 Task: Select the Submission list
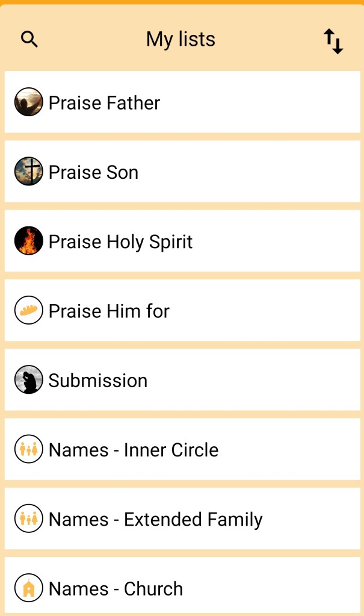pyautogui.click(x=98, y=381)
